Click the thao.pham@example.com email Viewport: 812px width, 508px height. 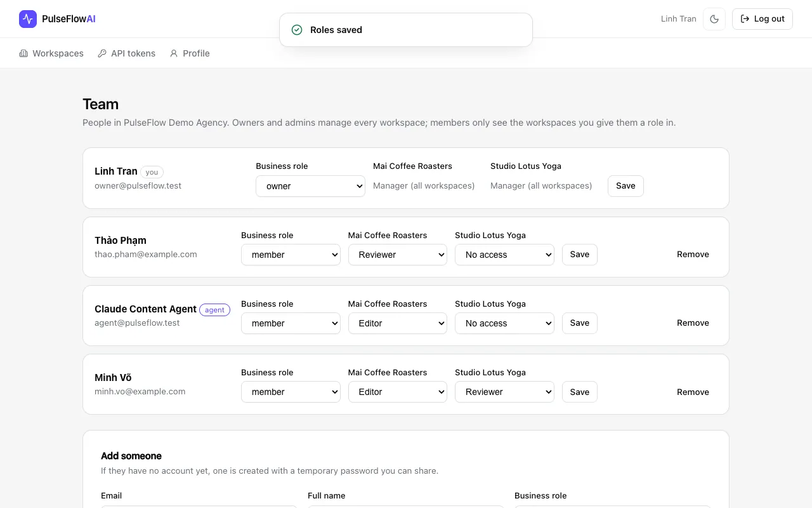[x=146, y=254]
